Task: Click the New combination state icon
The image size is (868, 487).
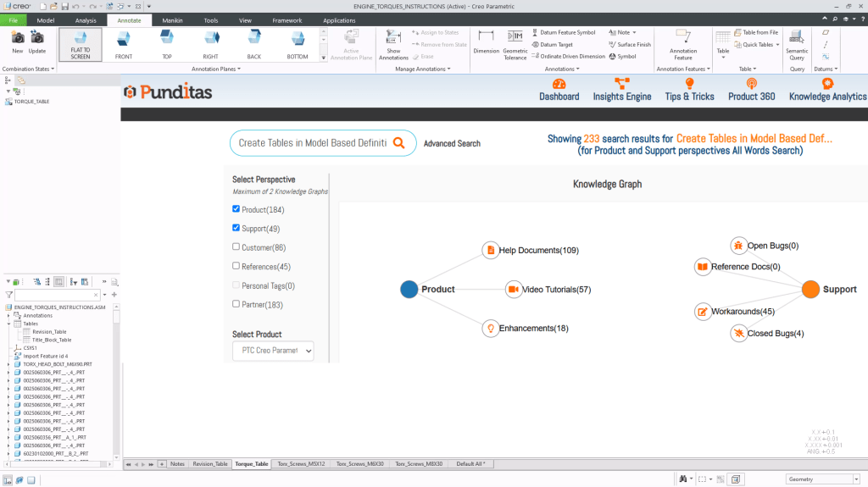Action: pyautogui.click(x=18, y=38)
